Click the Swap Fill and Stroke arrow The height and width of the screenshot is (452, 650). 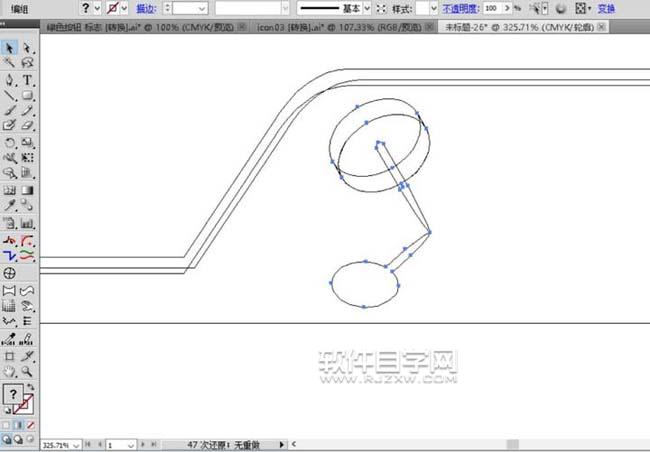(x=30, y=386)
